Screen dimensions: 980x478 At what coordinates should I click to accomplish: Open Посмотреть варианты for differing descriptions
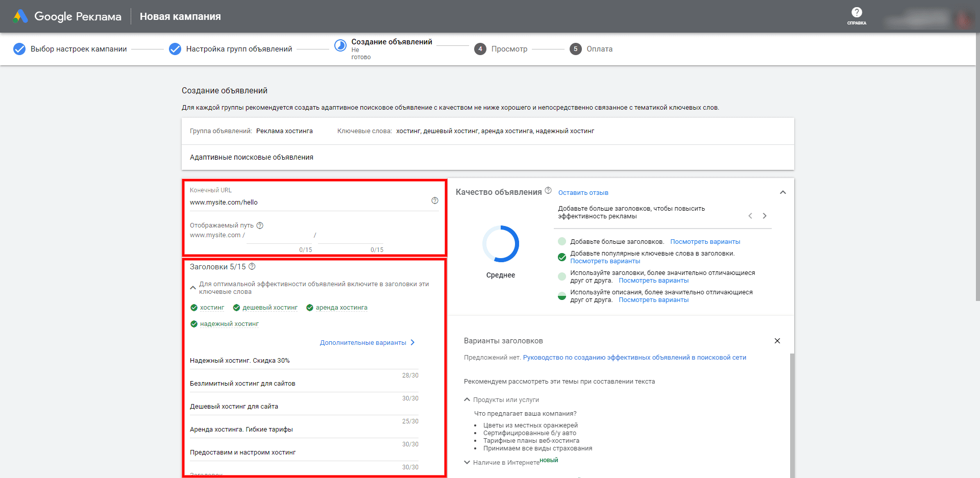pos(653,300)
